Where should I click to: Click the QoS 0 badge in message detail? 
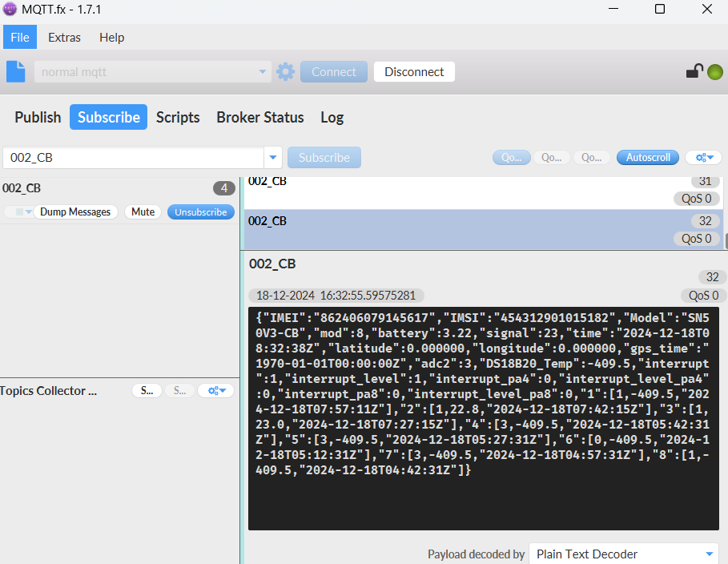703,296
